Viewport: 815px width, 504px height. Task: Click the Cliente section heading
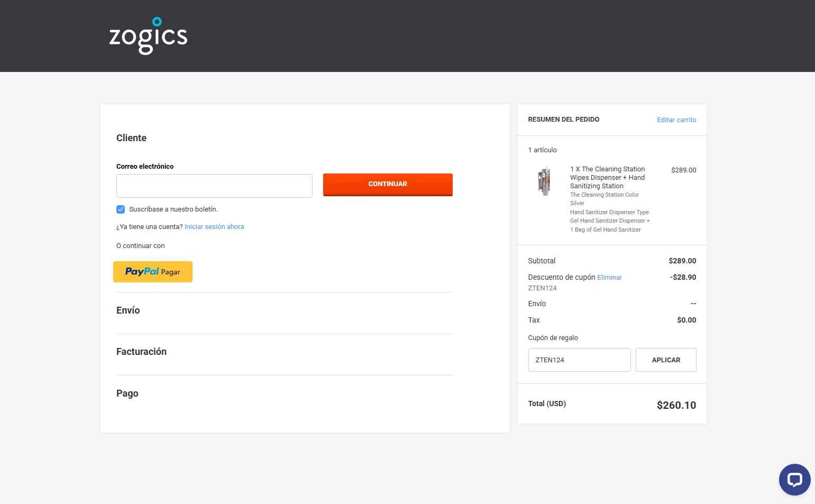[x=131, y=138]
